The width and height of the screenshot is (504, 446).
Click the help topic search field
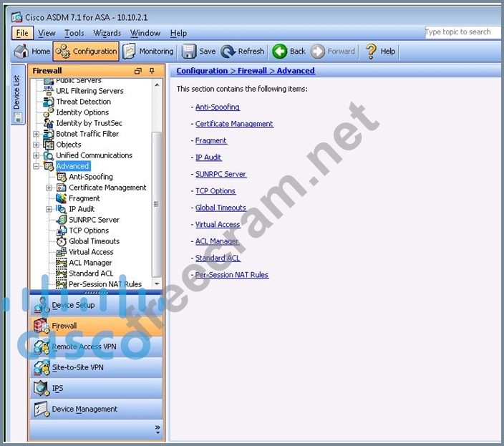click(x=462, y=32)
